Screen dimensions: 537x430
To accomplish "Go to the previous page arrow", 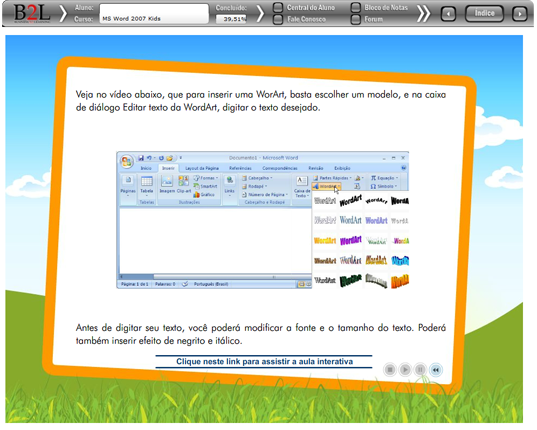I will tap(448, 14).
